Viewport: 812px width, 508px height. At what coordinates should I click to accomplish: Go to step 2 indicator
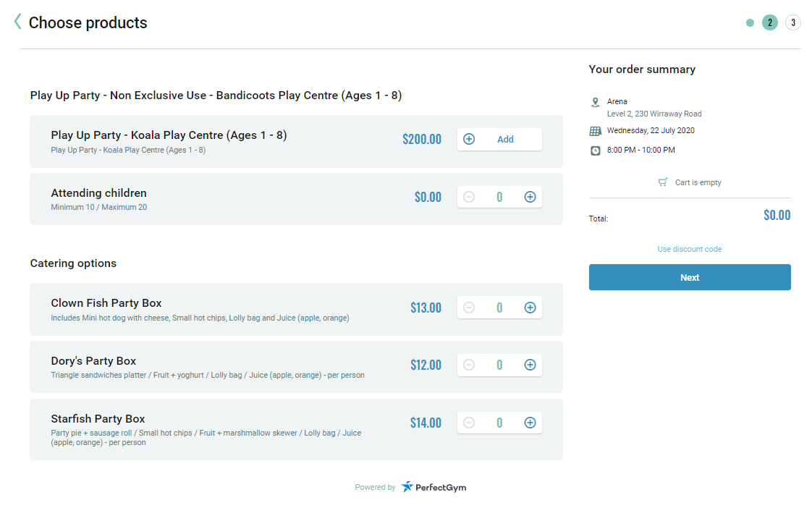(769, 22)
